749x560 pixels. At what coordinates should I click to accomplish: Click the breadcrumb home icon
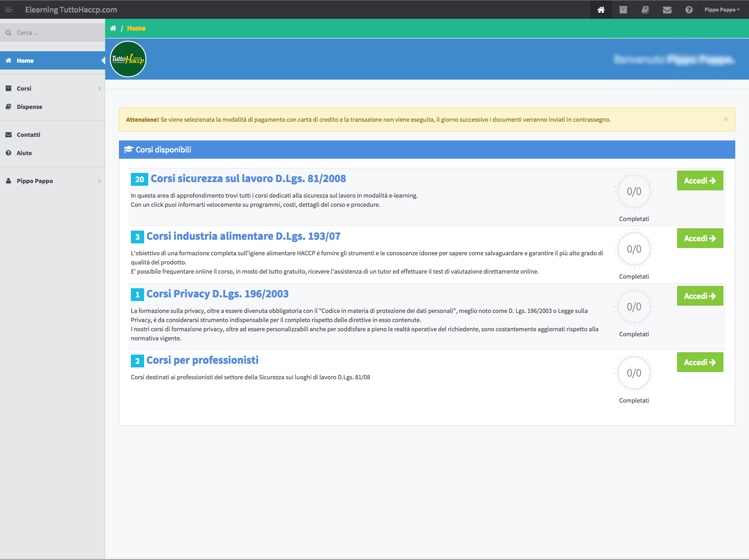point(113,28)
